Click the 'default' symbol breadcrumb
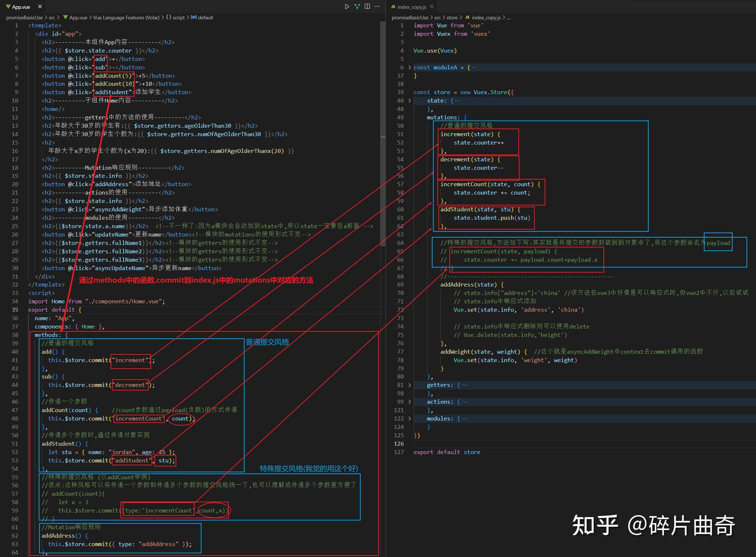 point(205,18)
